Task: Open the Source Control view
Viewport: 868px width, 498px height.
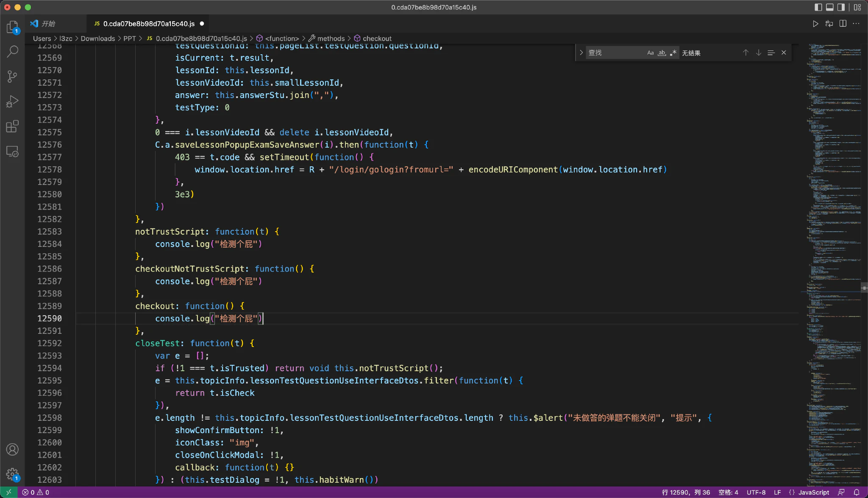Action: (x=12, y=76)
